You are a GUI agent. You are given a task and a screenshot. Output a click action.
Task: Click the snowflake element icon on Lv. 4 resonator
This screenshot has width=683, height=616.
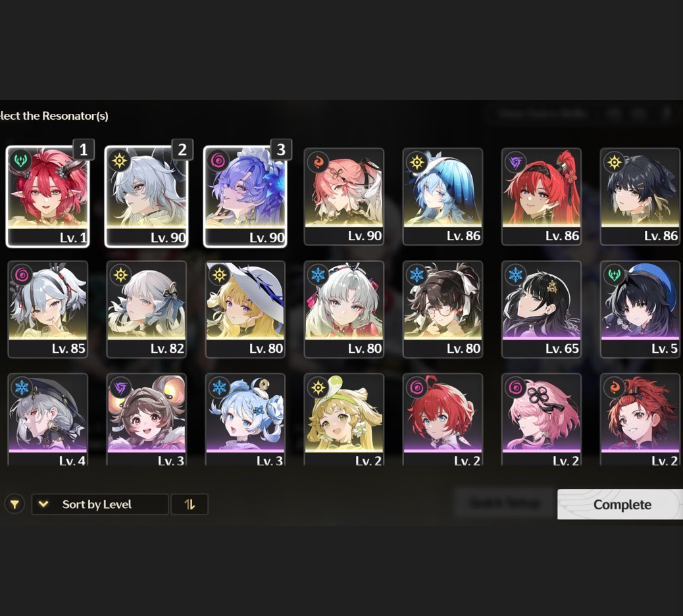coord(21,387)
